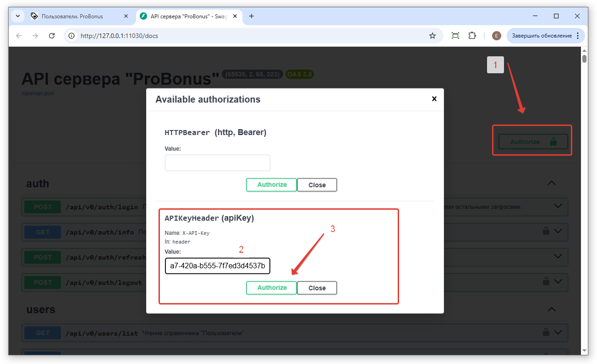Image resolution: width=597 pixels, height=364 pixels.
Task: Click the Завершить обновление button
Action: (542, 36)
